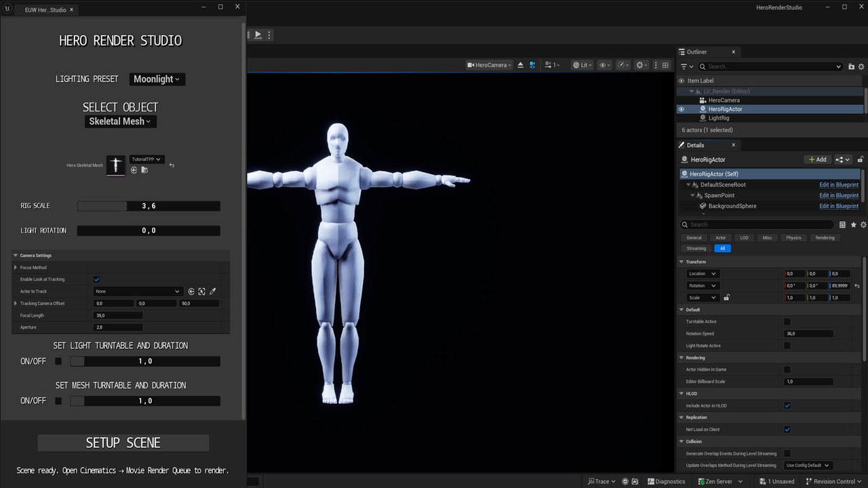Viewport: 868px width, 488px height.
Task: Open Use Config Default dropdown
Action: point(808,466)
